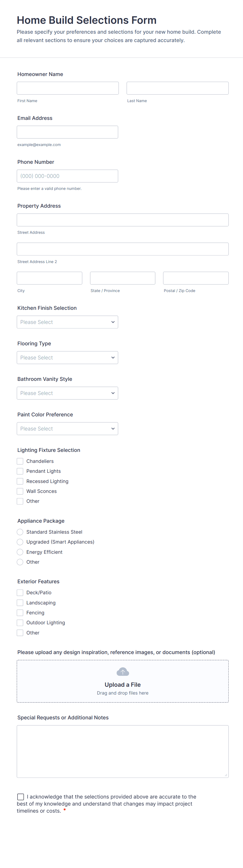Select Energy Efficient radio option
243x868 pixels.
coord(20,552)
